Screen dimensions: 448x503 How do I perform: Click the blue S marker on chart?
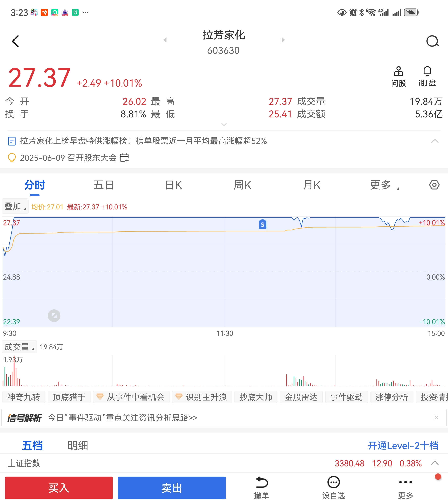262,224
